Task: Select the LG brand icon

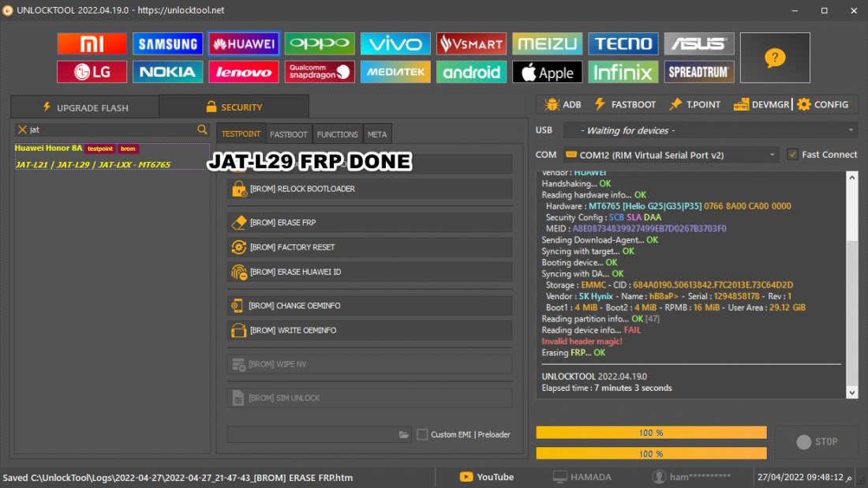Action: tap(92, 72)
